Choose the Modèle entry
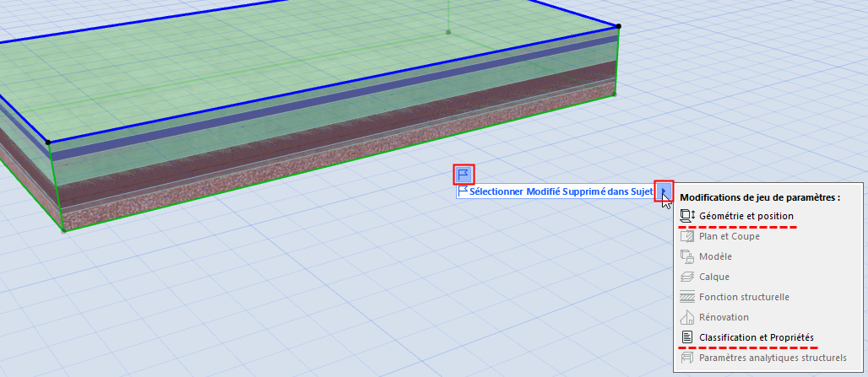This screenshot has width=868, height=377. (716, 256)
